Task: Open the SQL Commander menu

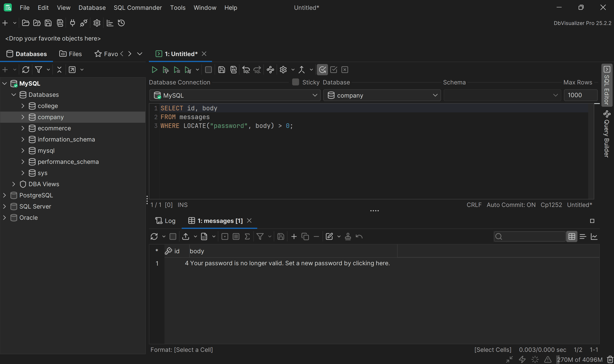Action: [x=138, y=8]
